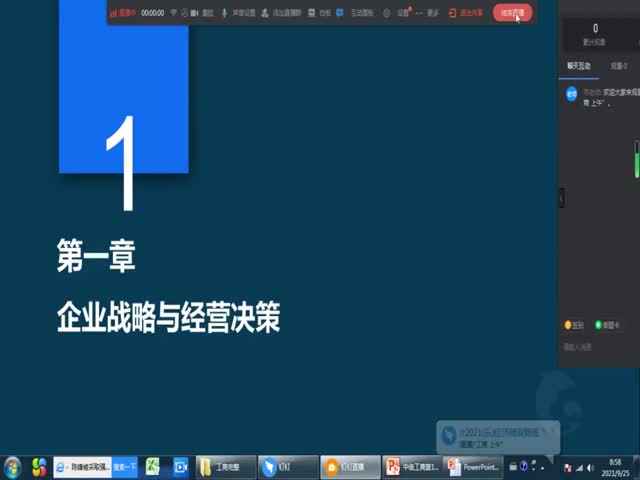
Task: Click the red flag tray icon
Action: (567, 468)
